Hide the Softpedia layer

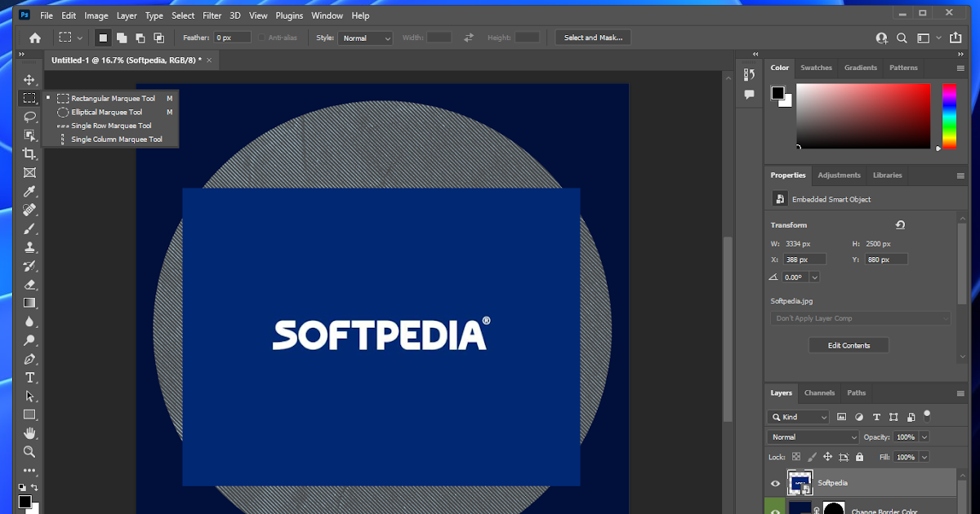point(775,483)
